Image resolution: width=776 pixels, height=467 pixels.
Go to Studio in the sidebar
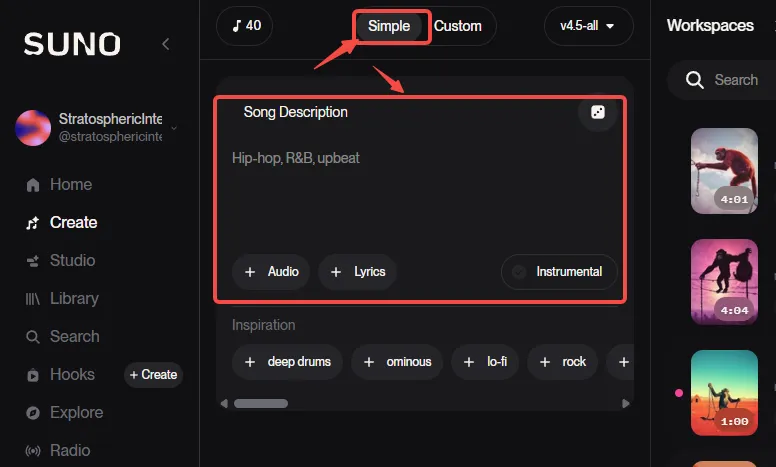(60, 260)
